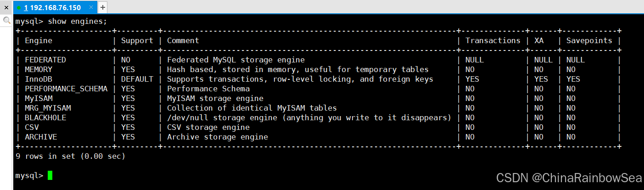Click the magnifier search icon
The height and width of the screenshot is (190, 644).
coord(6,20)
